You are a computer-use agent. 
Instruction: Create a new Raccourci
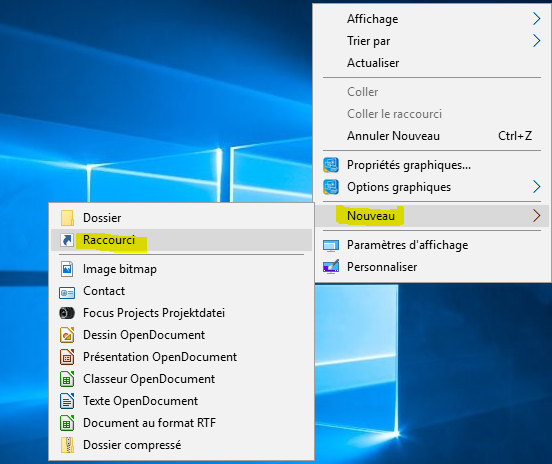(181, 240)
